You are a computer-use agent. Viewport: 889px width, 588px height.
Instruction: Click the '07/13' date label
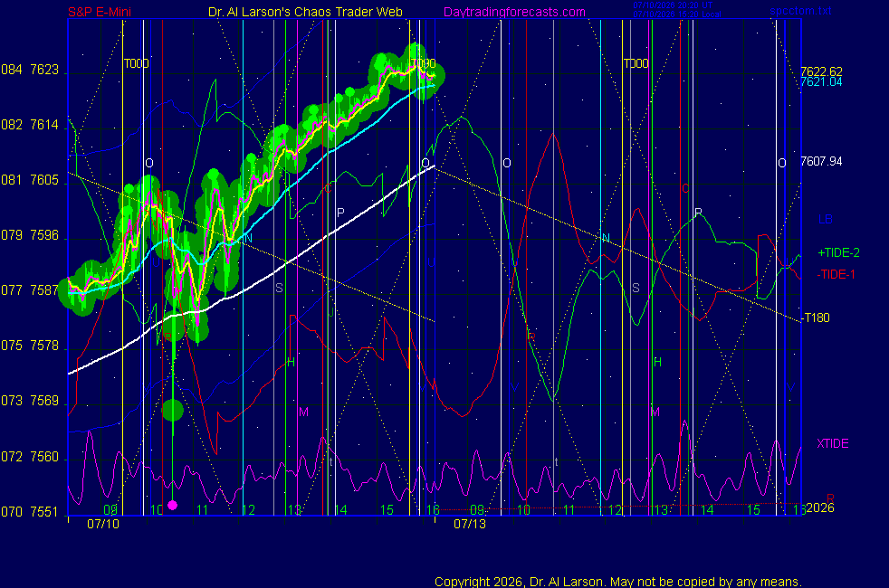coord(470,524)
